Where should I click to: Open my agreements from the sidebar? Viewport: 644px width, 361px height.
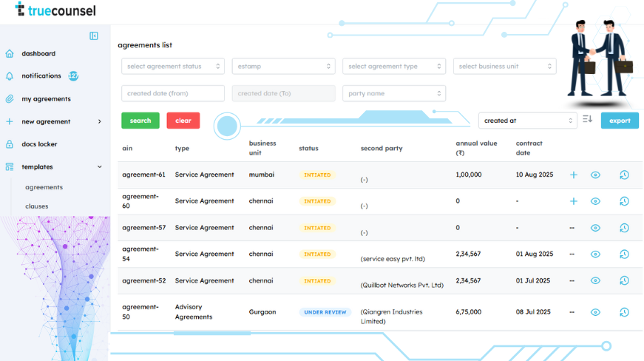pyautogui.click(x=46, y=99)
